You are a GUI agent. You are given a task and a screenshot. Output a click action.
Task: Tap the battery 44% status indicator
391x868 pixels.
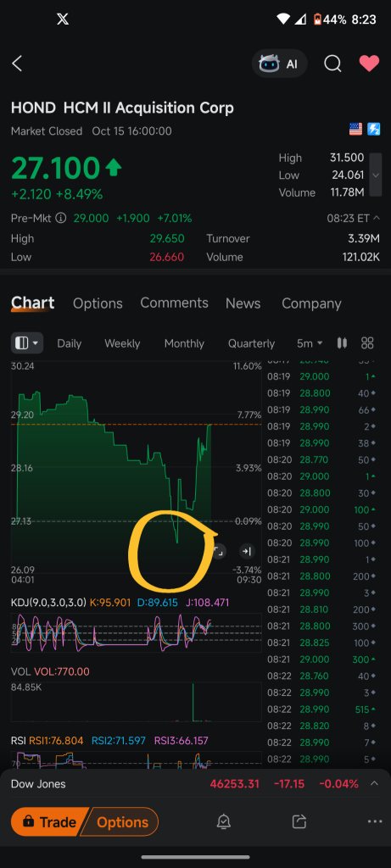[330, 19]
